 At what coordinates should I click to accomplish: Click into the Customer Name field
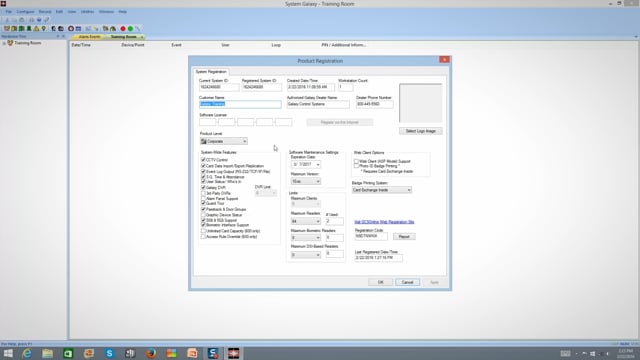240,104
